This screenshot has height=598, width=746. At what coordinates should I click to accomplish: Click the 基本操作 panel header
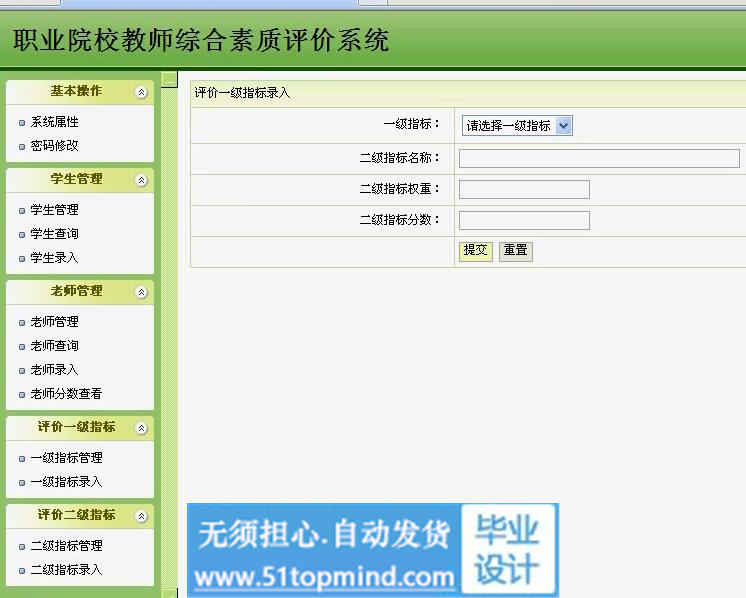(80, 91)
